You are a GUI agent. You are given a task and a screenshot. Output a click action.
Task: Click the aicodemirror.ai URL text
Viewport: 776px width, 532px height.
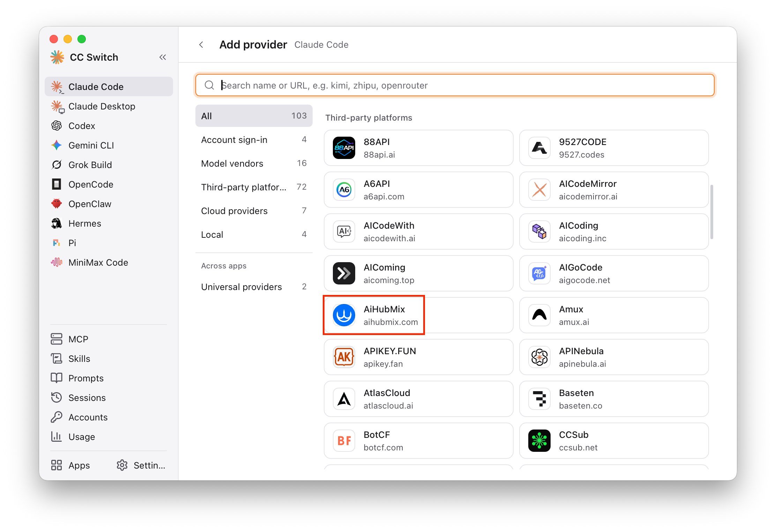(x=588, y=196)
